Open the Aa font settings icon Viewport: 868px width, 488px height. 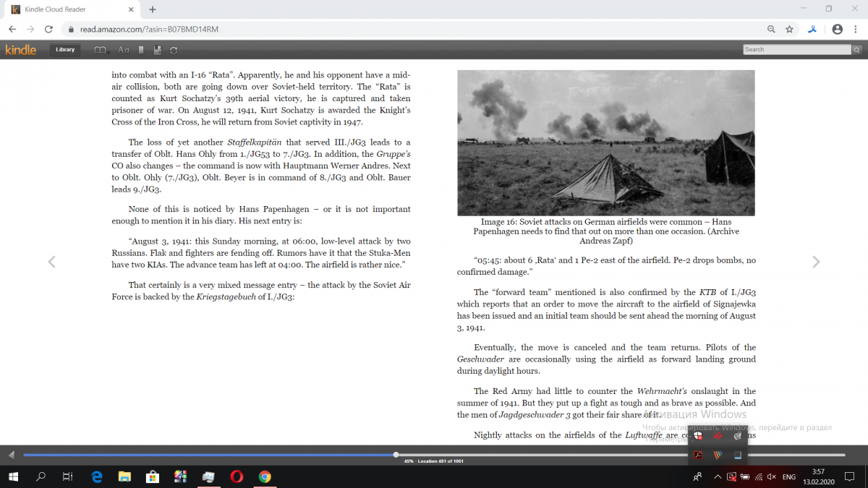click(123, 50)
